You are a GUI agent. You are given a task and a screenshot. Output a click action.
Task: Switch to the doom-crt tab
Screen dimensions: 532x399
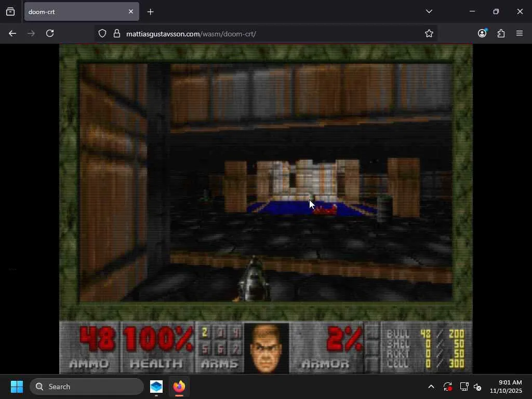pos(82,12)
